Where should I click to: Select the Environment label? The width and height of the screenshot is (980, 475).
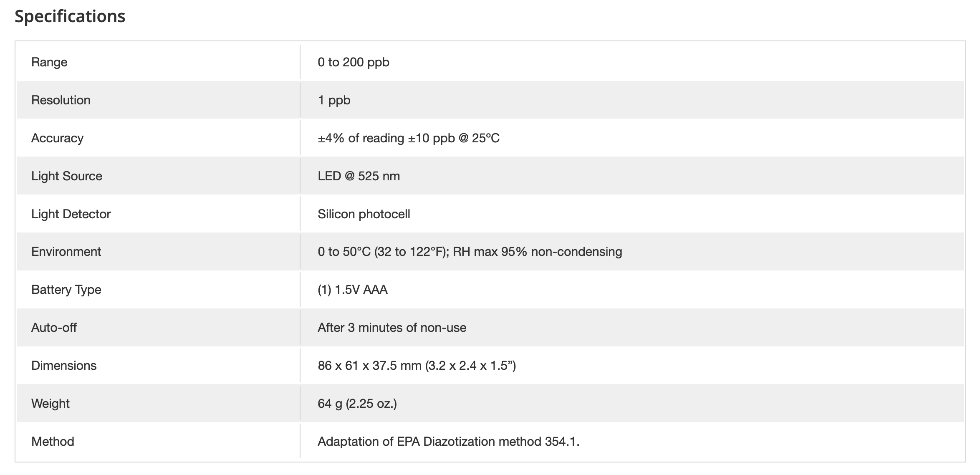tap(66, 252)
